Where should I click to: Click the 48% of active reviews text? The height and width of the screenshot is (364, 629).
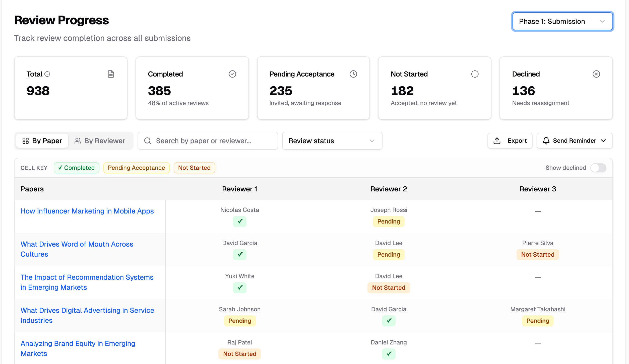178,103
